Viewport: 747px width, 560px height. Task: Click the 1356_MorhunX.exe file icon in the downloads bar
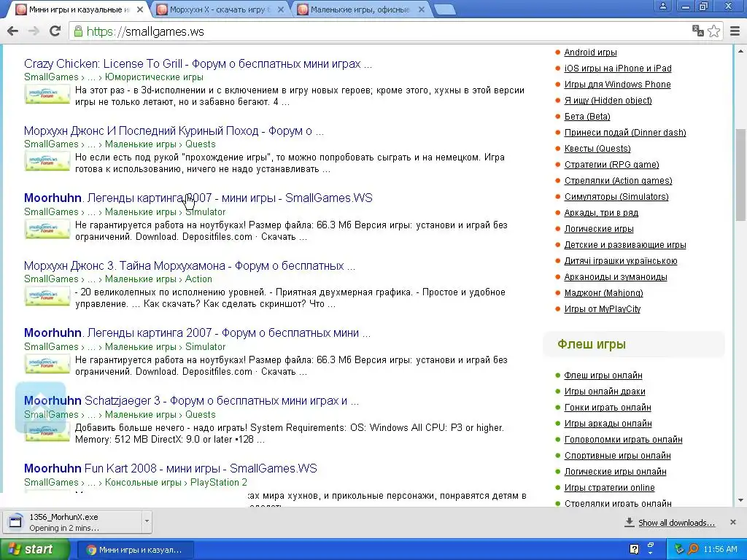[16, 521]
